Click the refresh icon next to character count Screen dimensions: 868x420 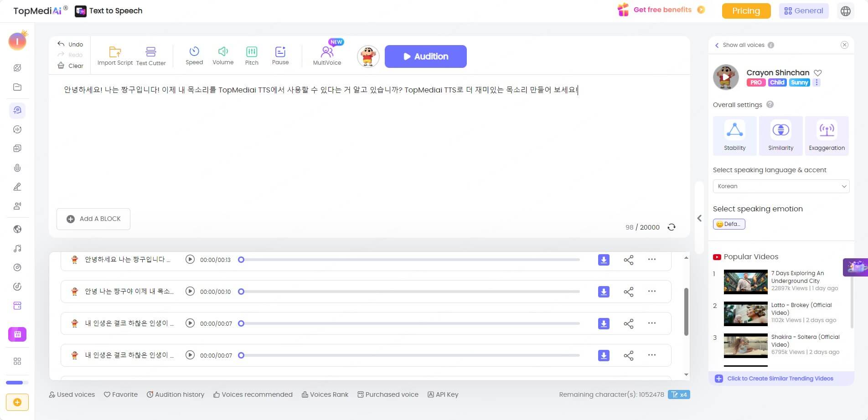[x=672, y=227]
